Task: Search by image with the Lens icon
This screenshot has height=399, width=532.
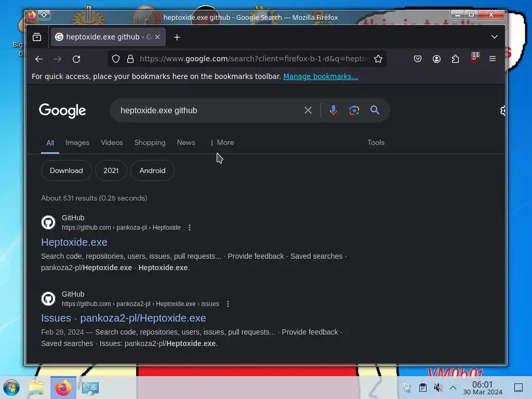Action: click(354, 110)
